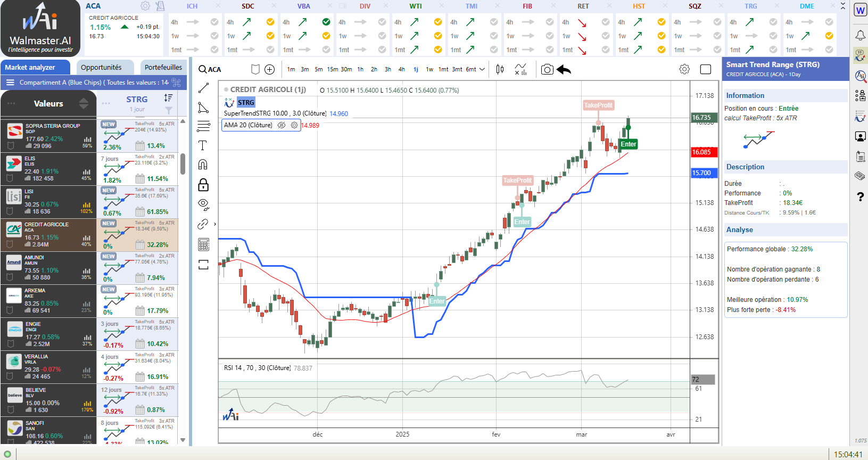Open symbol search magnifier for ACA
868x460 pixels.
click(x=203, y=69)
